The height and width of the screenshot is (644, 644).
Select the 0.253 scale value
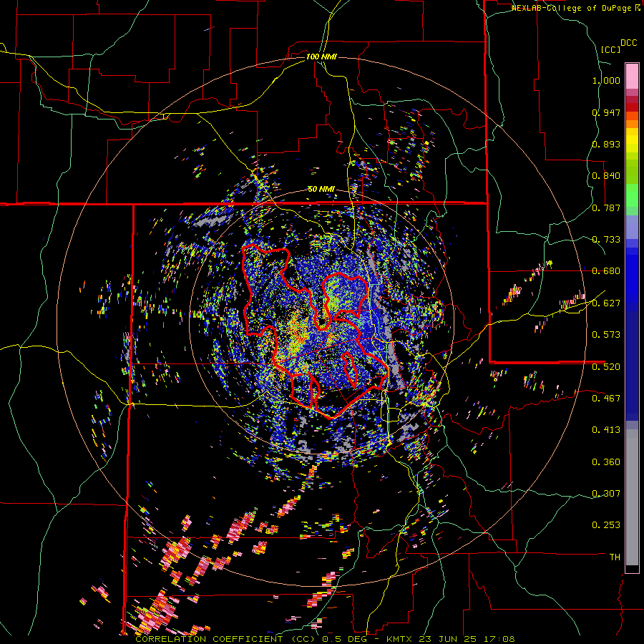[x=606, y=525]
